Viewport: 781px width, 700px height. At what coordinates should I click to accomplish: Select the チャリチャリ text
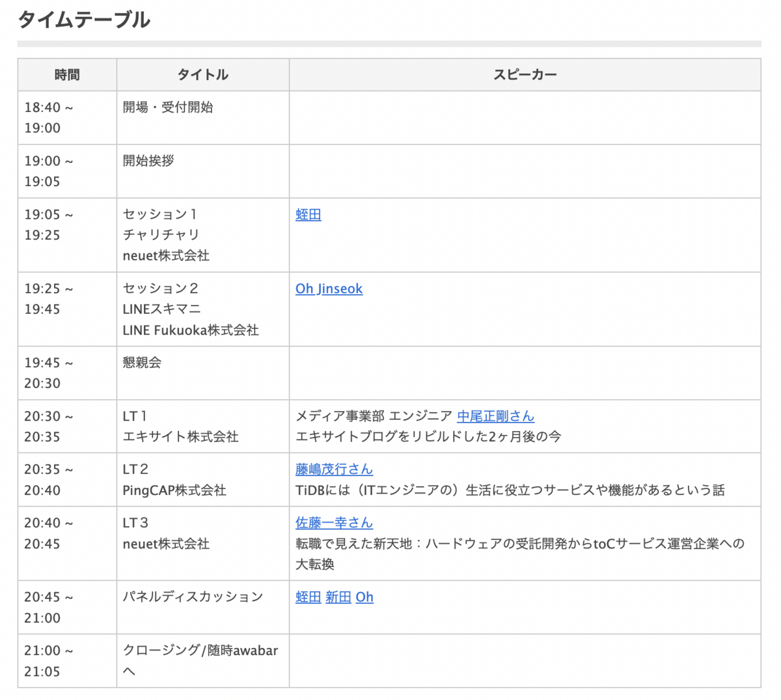161,235
